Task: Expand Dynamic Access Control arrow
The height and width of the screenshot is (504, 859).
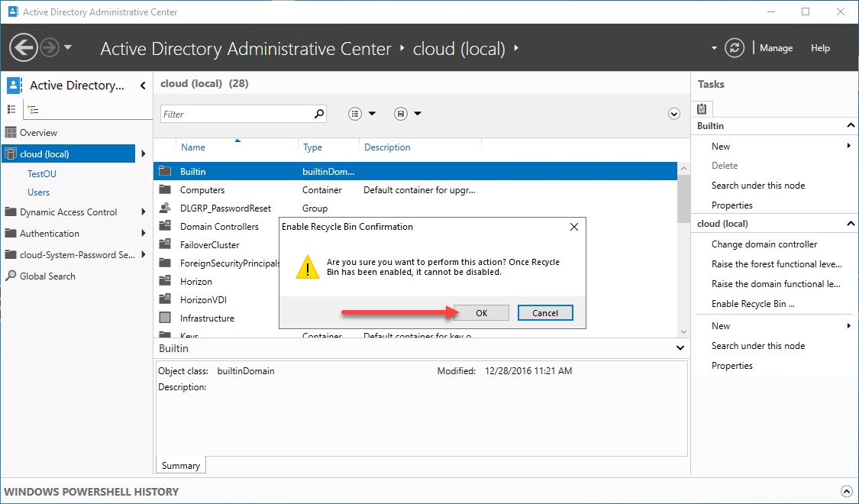Action: [x=144, y=212]
